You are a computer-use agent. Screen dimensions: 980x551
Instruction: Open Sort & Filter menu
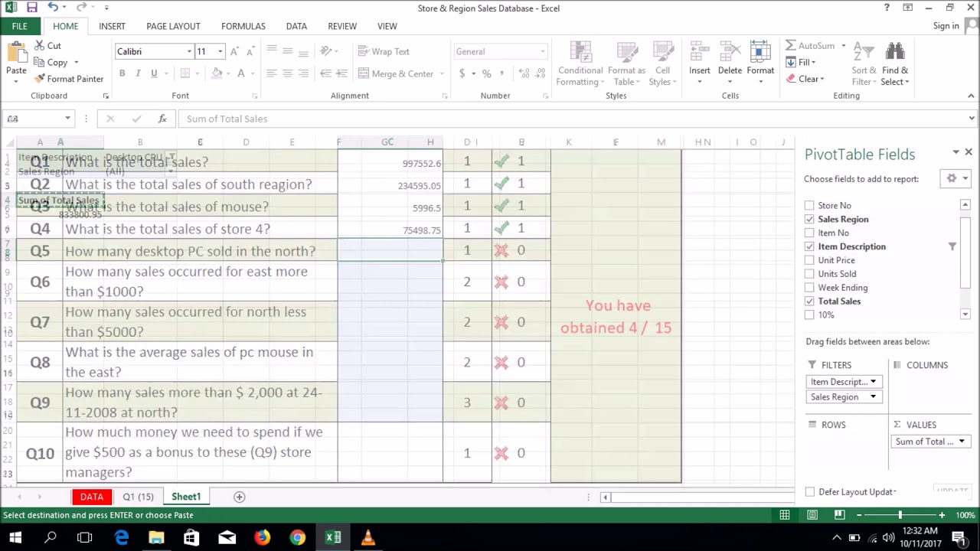864,64
